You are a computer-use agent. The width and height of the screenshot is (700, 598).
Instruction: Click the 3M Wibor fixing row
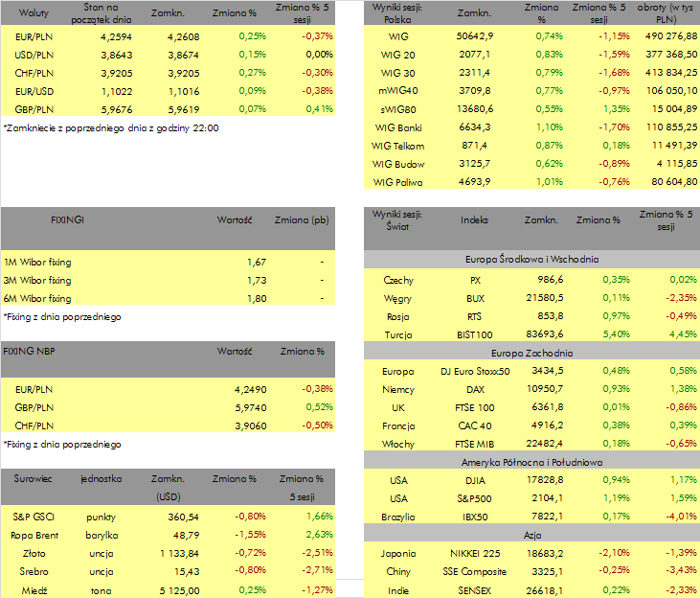pyautogui.click(x=168, y=280)
